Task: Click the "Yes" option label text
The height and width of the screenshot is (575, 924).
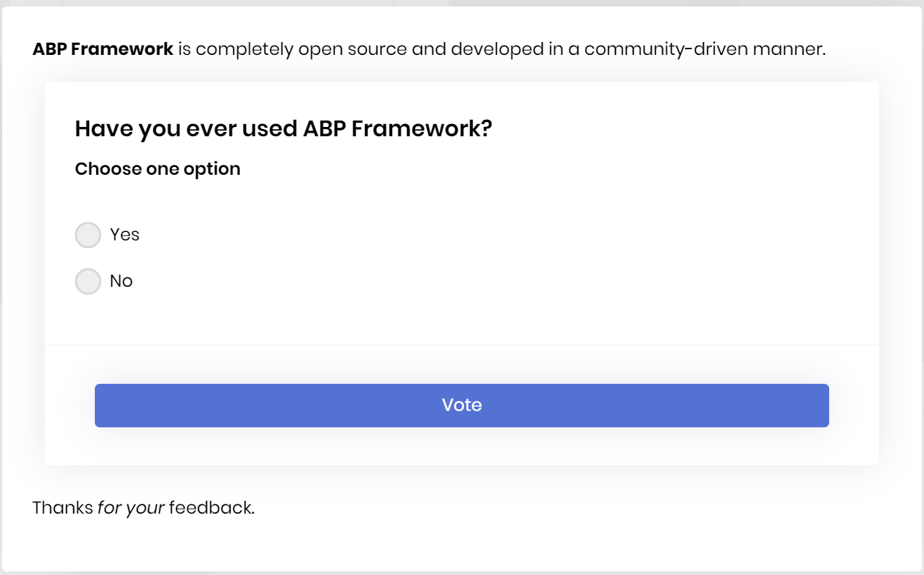Action: tap(125, 235)
